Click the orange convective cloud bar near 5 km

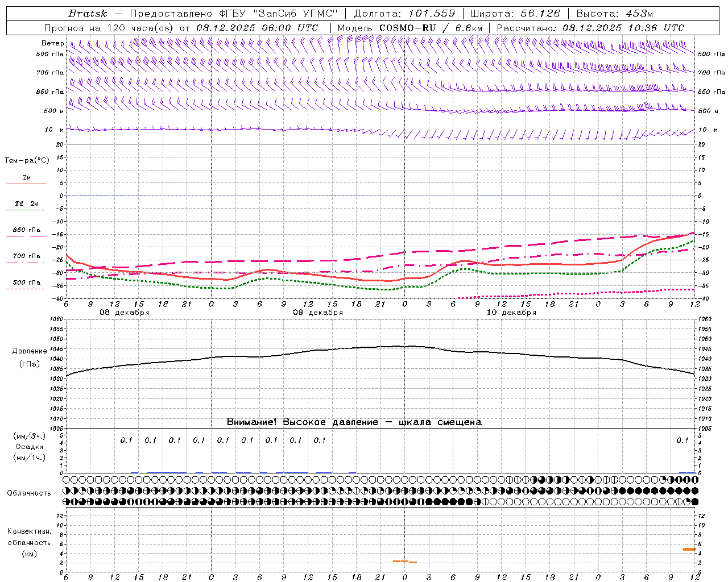point(689,549)
